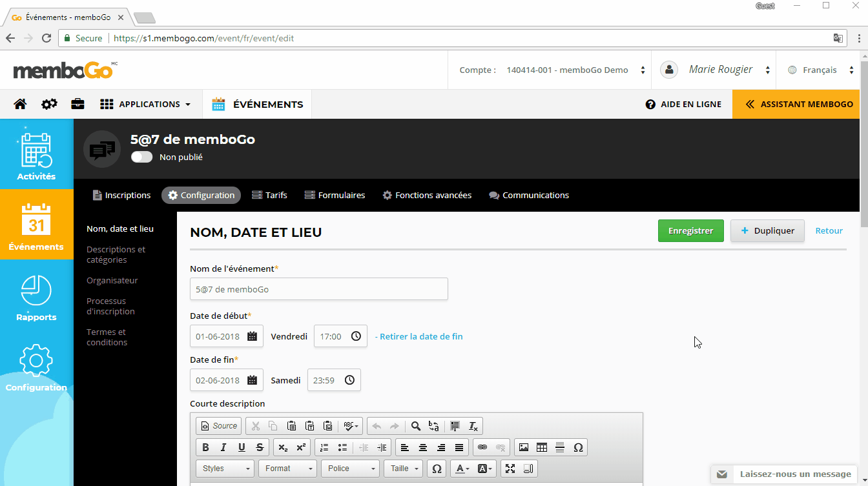This screenshot has height=486, width=868.
Task: Switch to the Fonctions avancées tab
Action: coord(427,195)
